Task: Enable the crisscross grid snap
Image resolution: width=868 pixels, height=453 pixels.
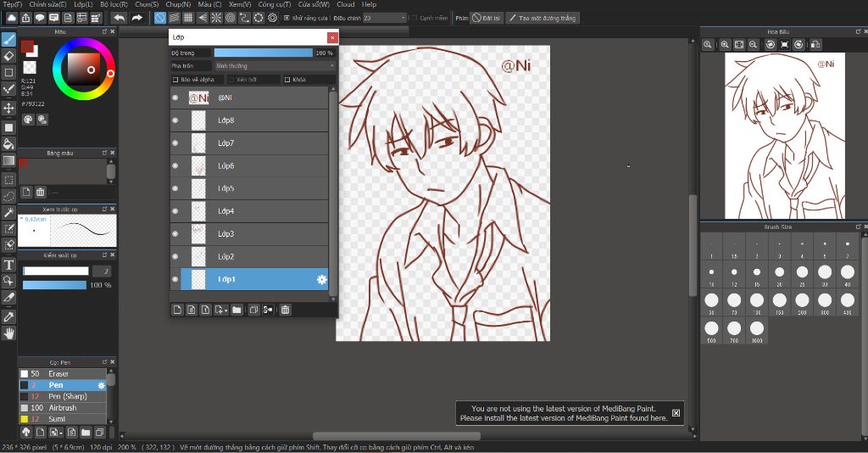Action: tap(188, 18)
